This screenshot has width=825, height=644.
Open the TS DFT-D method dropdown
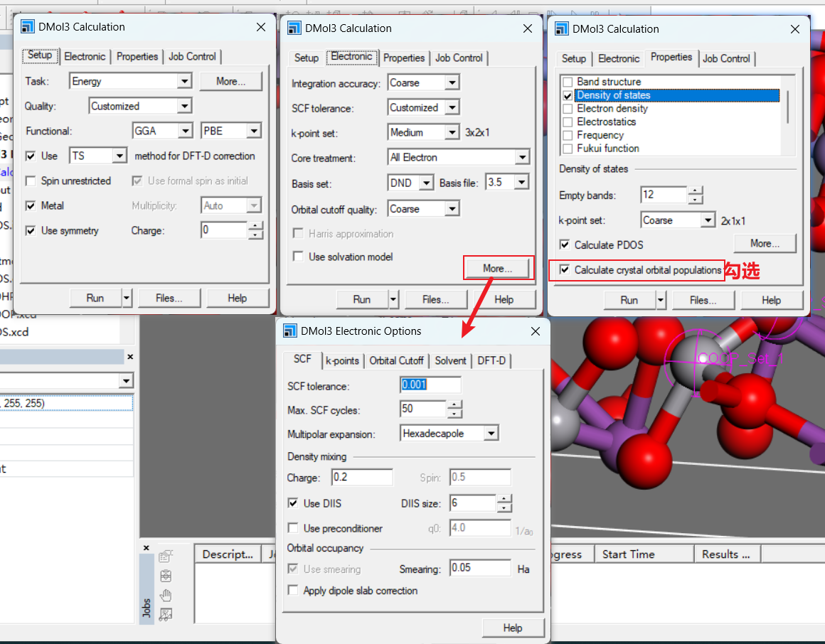(120, 156)
